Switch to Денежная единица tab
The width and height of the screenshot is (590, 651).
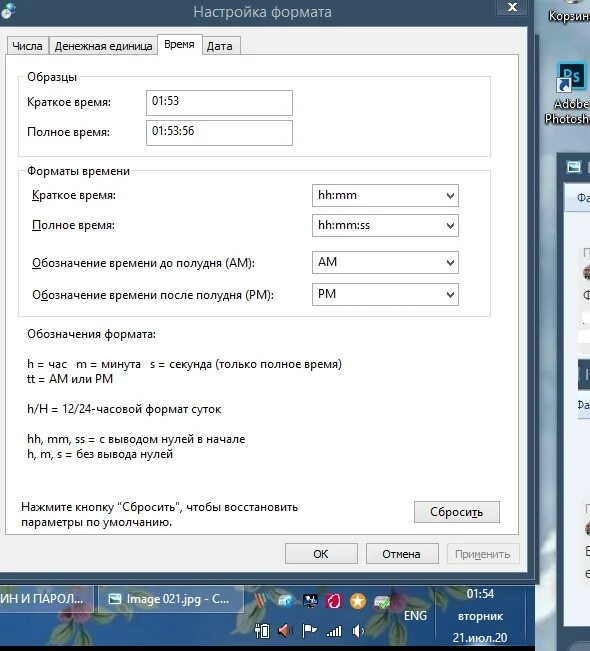(x=103, y=46)
